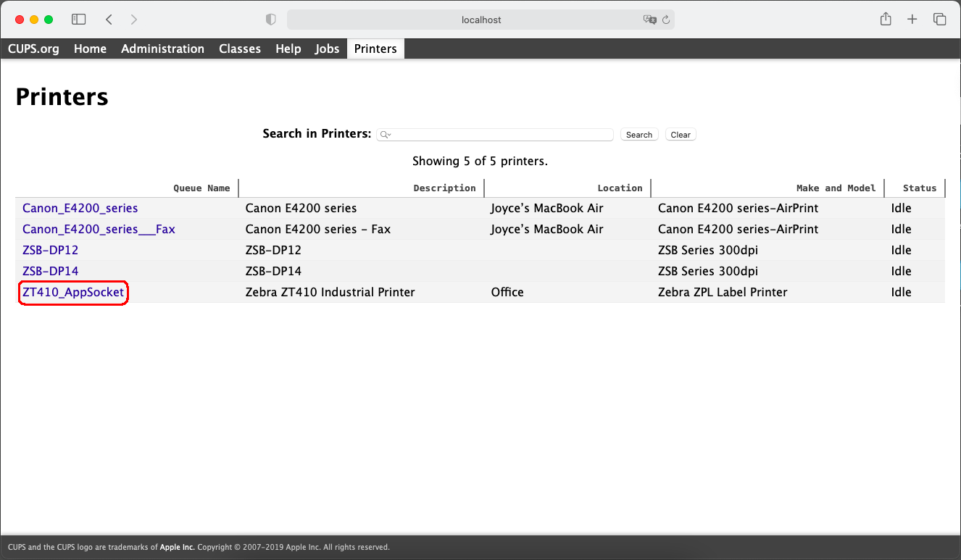Open the Administration page
The height and width of the screenshot is (560, 961).
[x=162, y=49]
